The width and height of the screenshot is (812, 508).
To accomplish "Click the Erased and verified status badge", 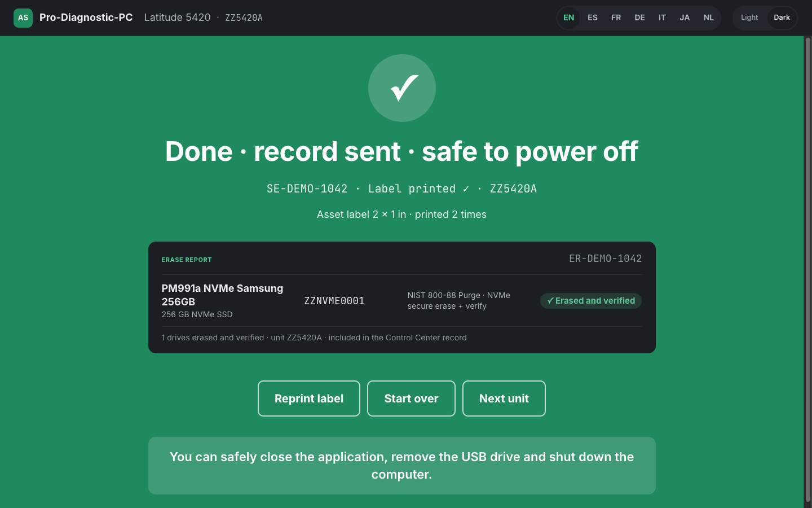I will coord(591,301).
